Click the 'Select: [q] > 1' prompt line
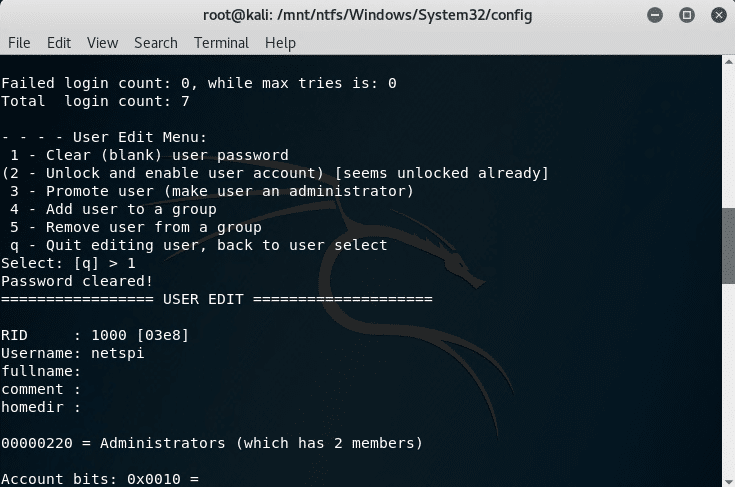 click(68, 263)
